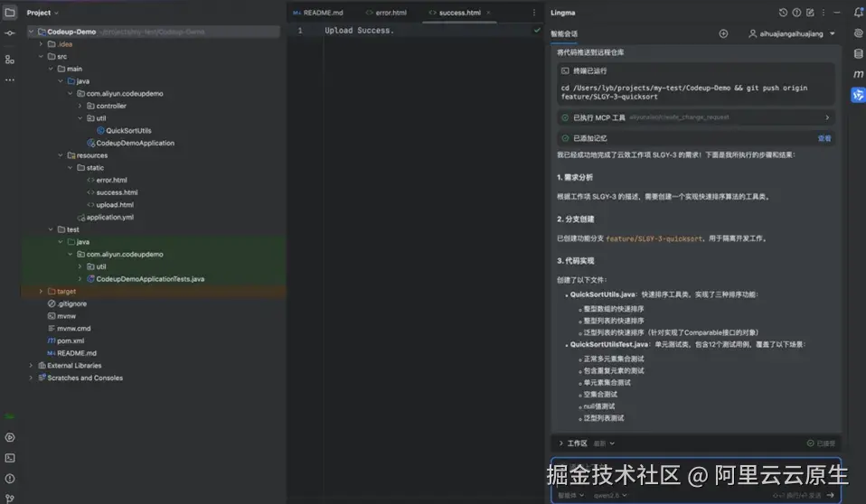Click the terminal icon beside 终端已运行
Screen dimensions: 866x504
(x=565, y=70)
